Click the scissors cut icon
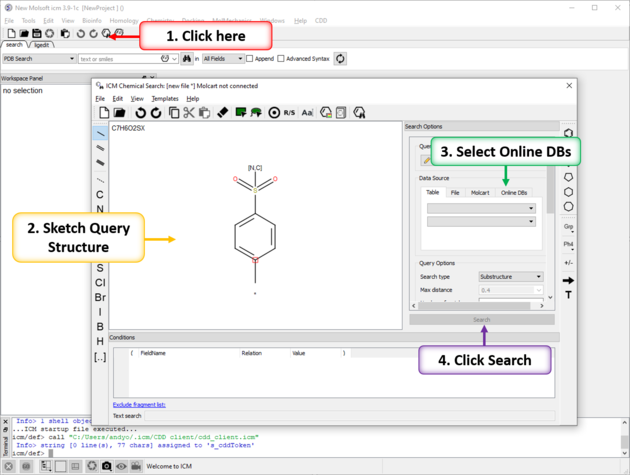Screen dimensions: 630x475 coord(188,113)
